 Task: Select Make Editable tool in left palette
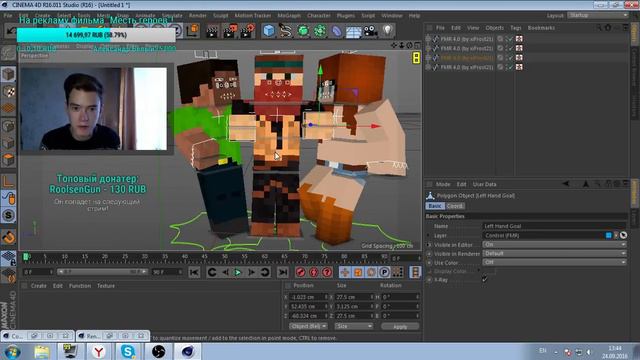[8, 53]
